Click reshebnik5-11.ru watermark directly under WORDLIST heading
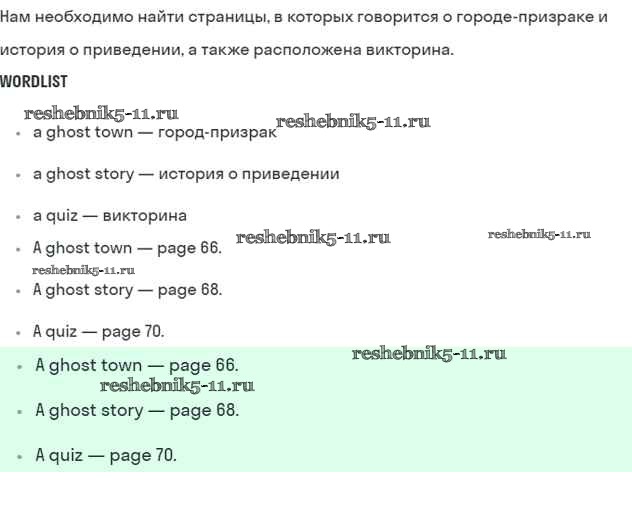Screen dimensions: 632x505 [x=101, y=114]
